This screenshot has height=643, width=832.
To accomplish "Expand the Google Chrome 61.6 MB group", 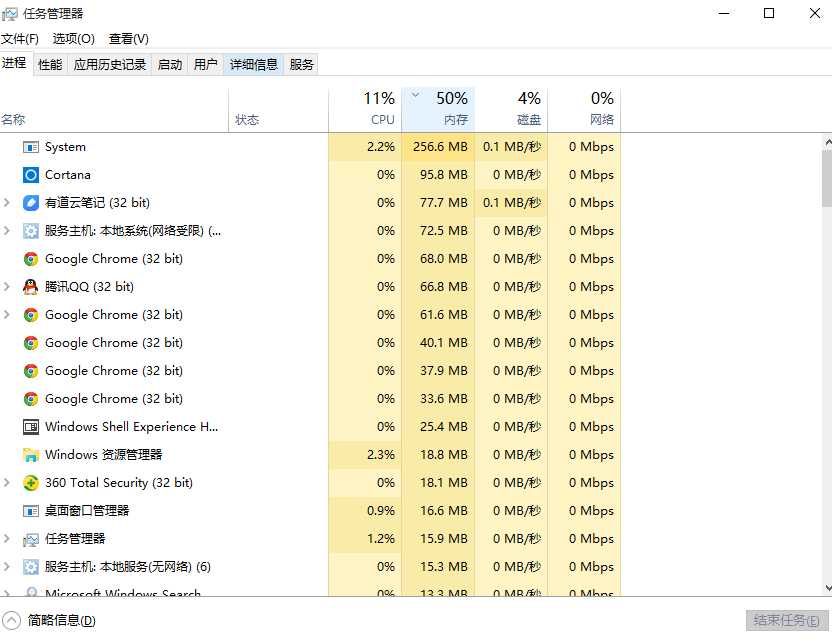I will (7, 315).
